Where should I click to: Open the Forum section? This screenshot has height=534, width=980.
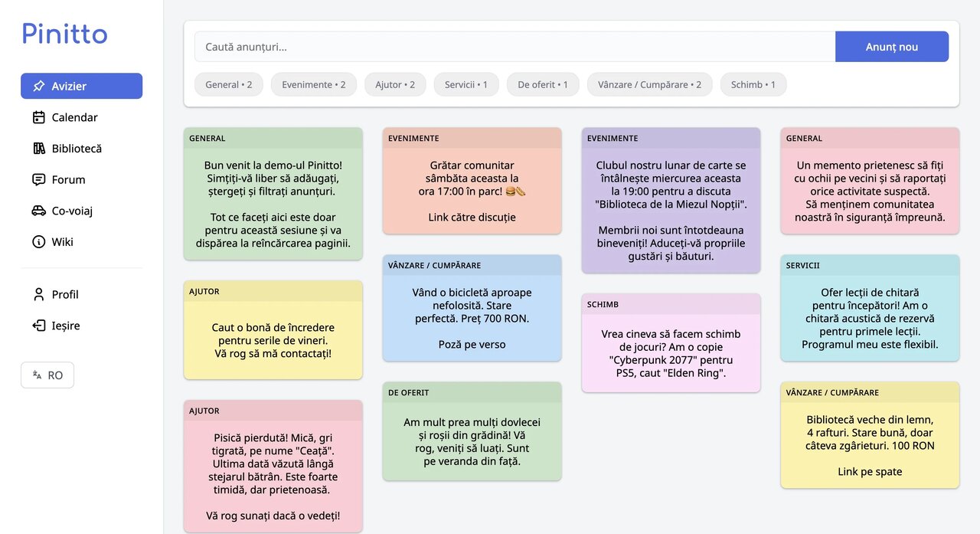[67, 179]
